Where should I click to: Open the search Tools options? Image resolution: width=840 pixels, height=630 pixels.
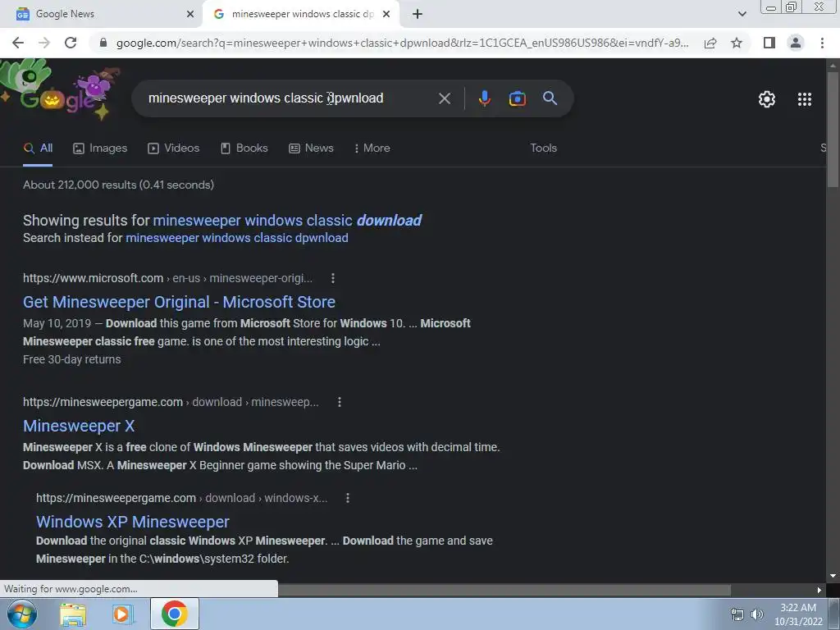click(x=543, y=148)
